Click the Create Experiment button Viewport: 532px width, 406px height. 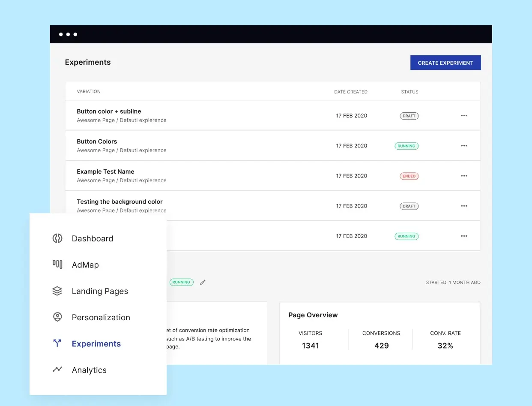point(445,63)
